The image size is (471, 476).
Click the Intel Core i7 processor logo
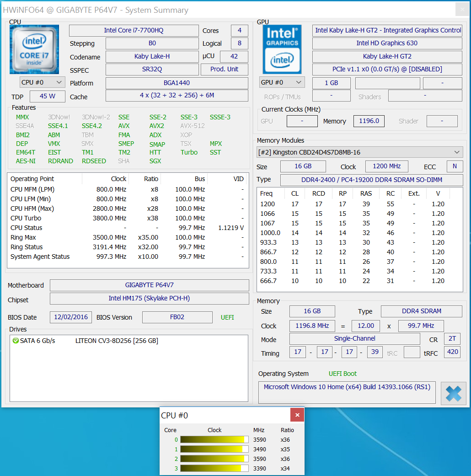tap(34, 49)
